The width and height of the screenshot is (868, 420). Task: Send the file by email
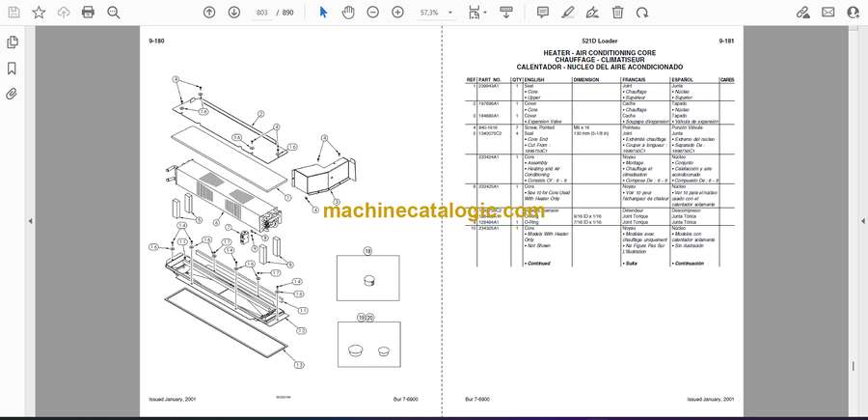click(828, 13)
